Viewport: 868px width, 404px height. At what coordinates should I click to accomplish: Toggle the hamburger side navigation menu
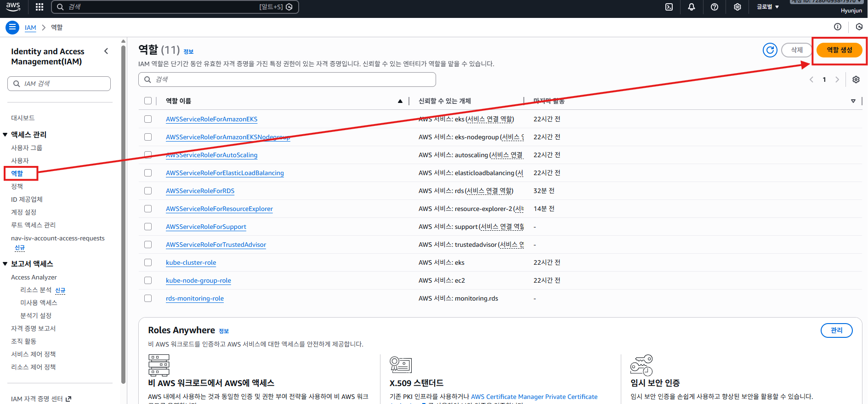coord(12,28)
